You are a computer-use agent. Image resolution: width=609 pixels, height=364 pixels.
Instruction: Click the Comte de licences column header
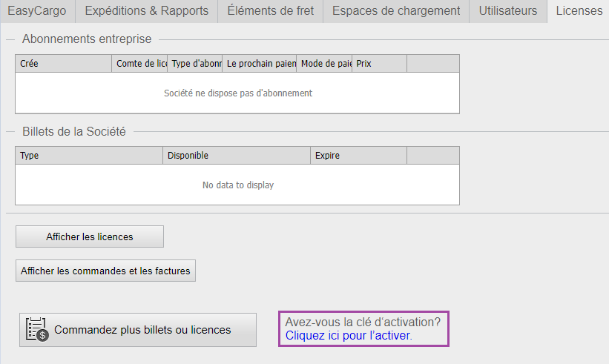[140, 64]
